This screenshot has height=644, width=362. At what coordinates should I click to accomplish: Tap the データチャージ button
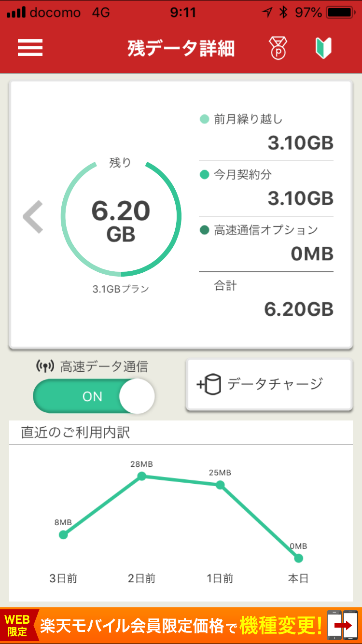(269, 385)
